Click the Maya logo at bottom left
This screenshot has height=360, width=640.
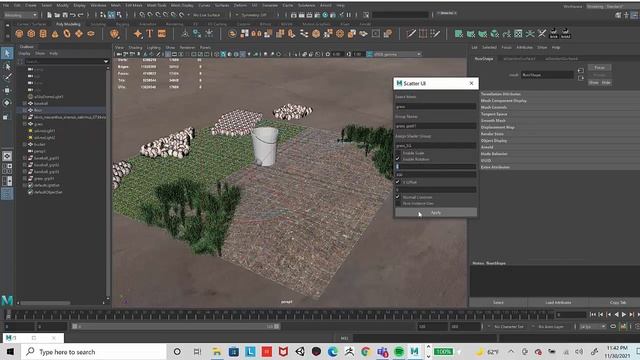point(7,301)
